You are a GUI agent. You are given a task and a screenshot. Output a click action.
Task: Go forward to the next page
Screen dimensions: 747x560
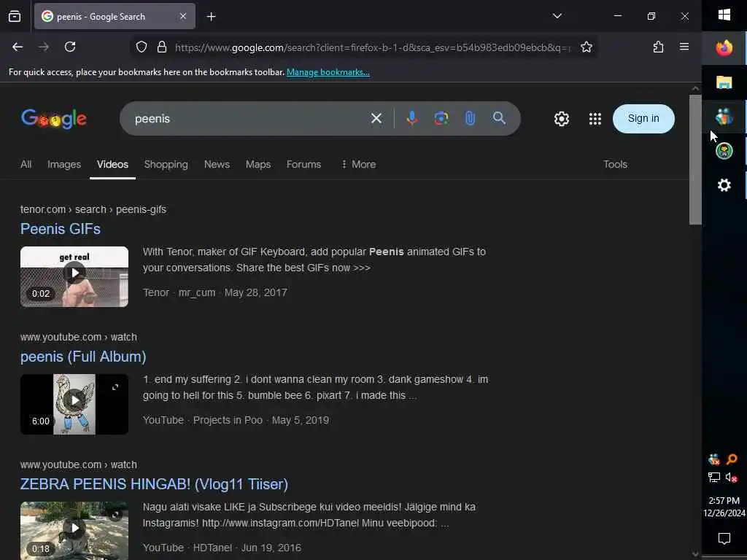(44, 47)
